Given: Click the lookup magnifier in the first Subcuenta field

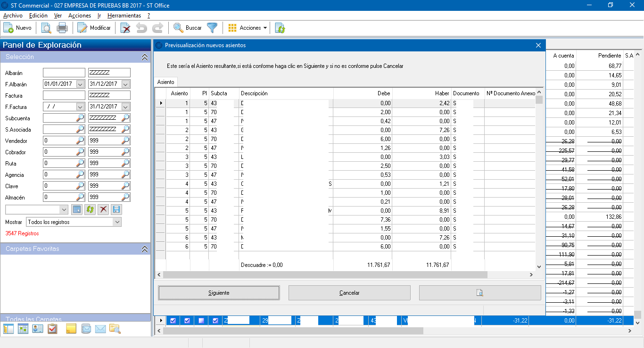Looking at the screenshot, I should (81, 118).
